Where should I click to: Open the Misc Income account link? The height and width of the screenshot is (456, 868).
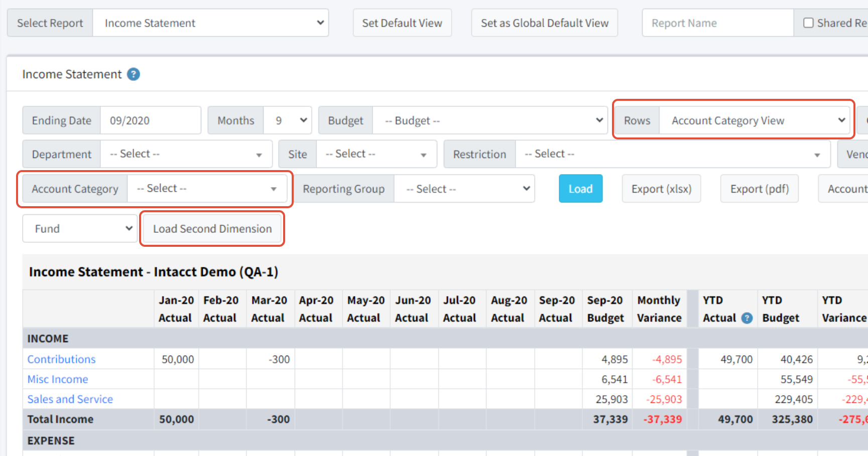tap(58, 379)
